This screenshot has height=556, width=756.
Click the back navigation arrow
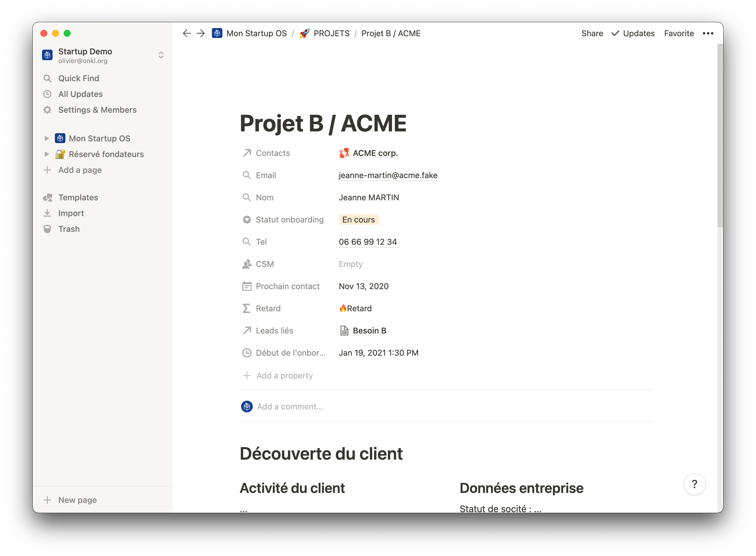point(187,33)
